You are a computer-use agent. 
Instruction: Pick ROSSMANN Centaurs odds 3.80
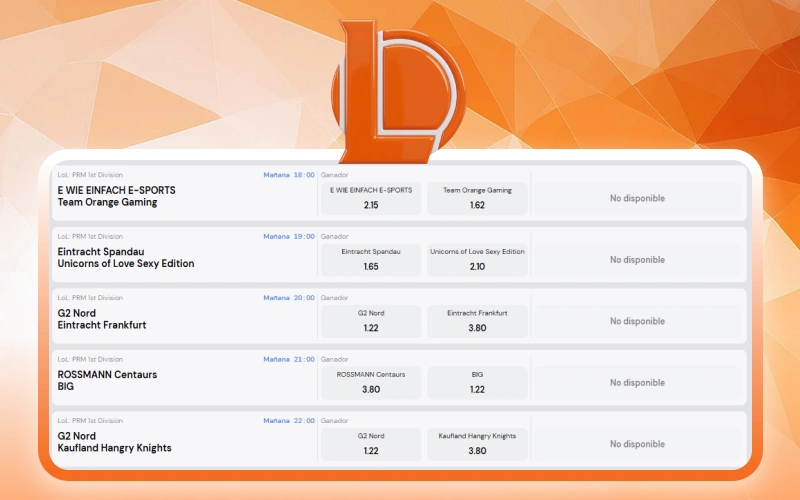tap(371, 383)
